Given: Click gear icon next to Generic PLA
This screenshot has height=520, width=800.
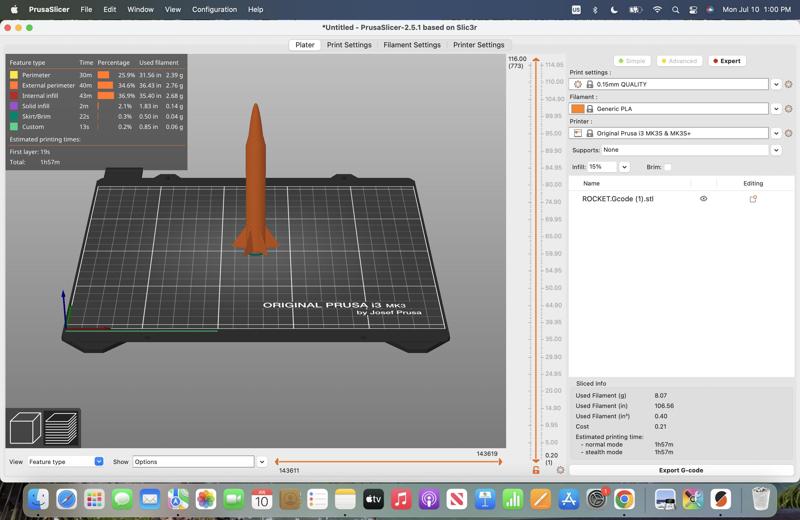Looking at the screenshot, I should click(789, 109).
